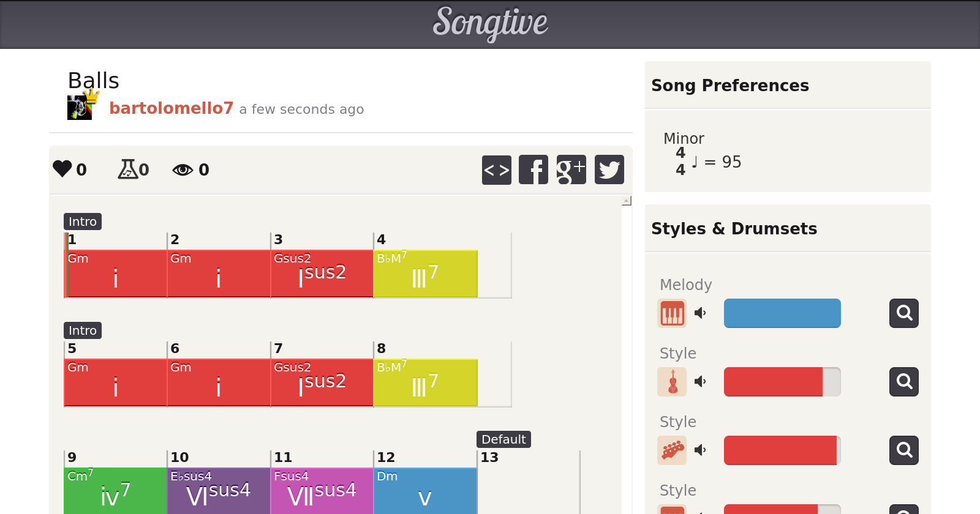Share the song on Google Plus

pyautogui.click(x=571, y=170)
